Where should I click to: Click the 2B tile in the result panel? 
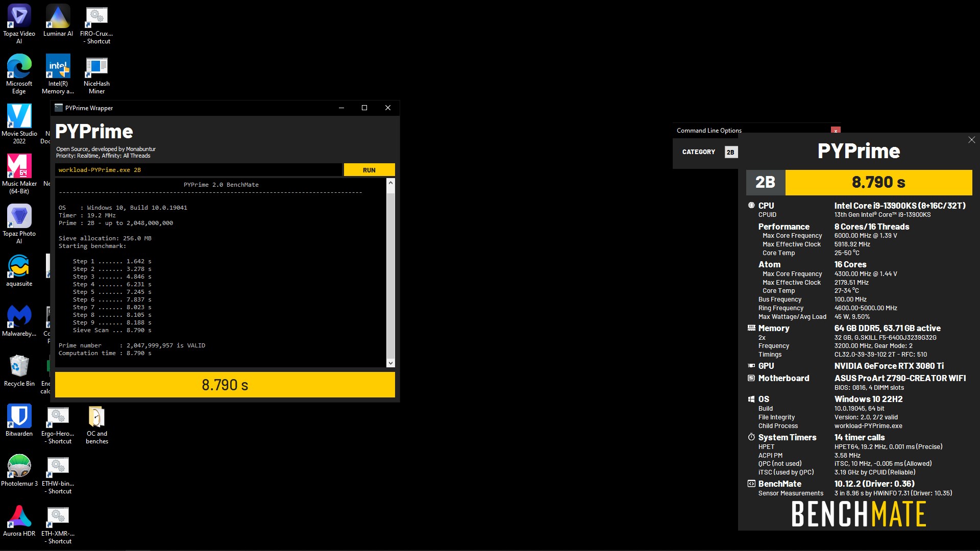click(766, 182)
